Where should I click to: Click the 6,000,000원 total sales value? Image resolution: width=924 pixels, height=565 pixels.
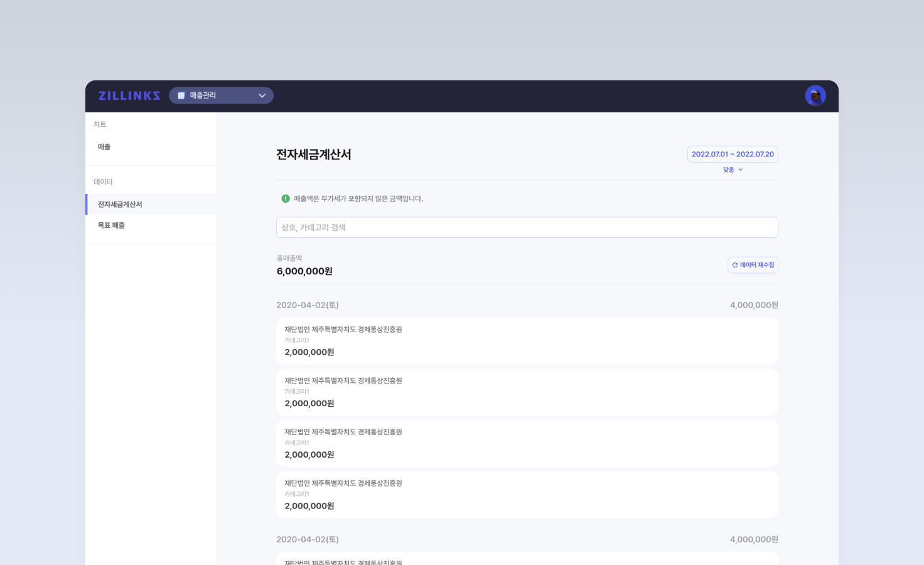tap(304, 271)
